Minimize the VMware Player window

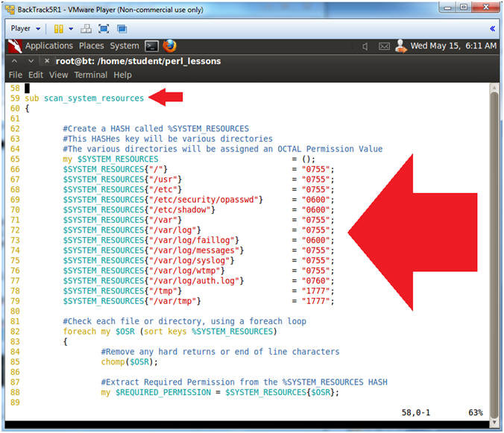(x=448, y=7)
